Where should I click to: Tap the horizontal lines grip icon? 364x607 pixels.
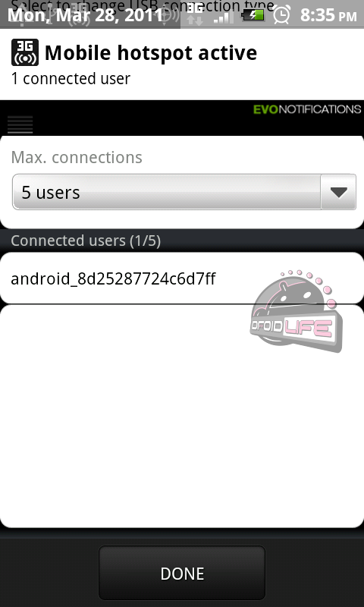(x=20, y=124)
